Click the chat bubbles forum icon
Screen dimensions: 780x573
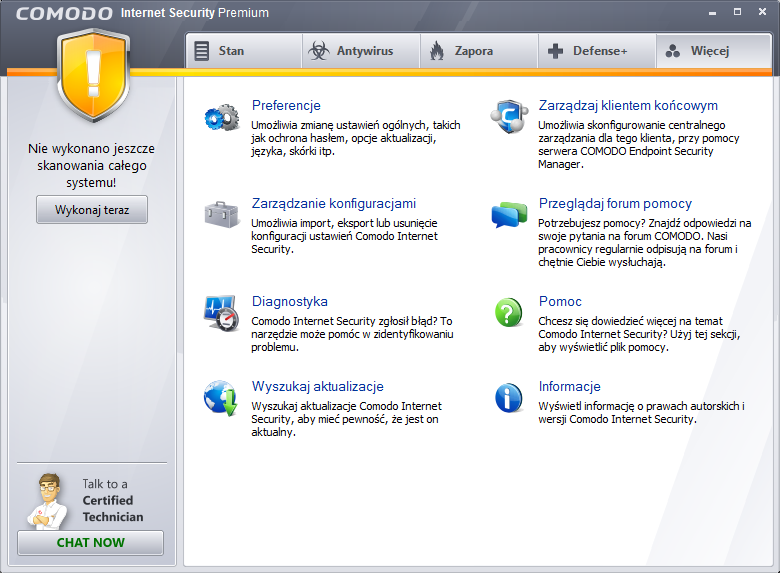[x=509, y=215]
